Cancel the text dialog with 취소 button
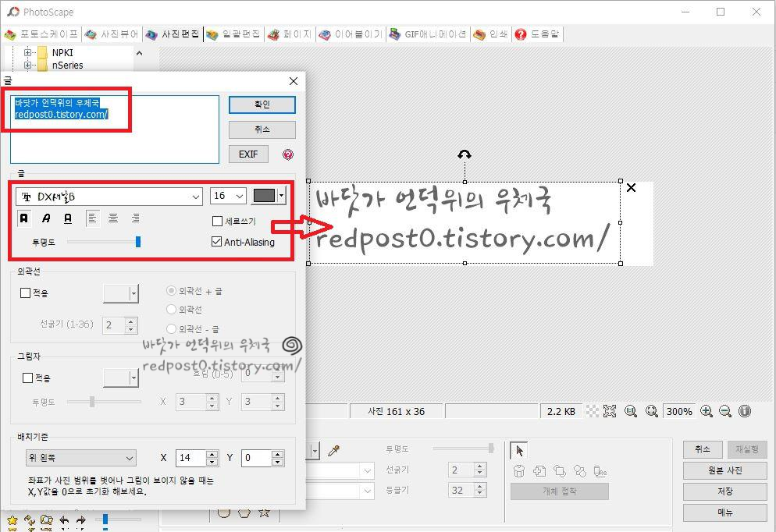 coord(262,129)
